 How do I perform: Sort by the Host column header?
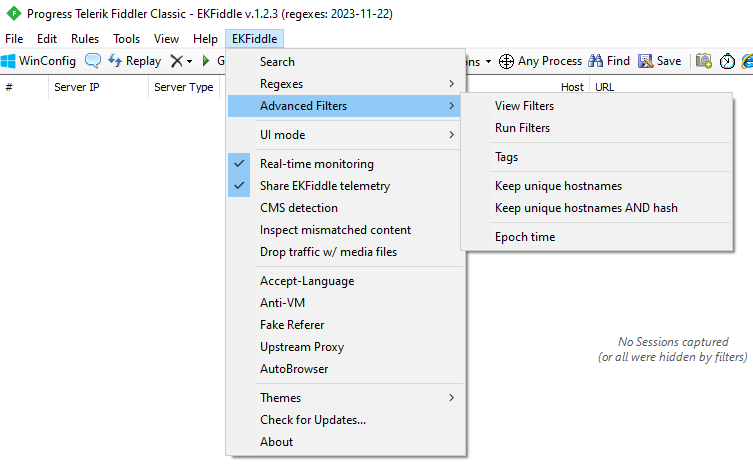(572, 87)
